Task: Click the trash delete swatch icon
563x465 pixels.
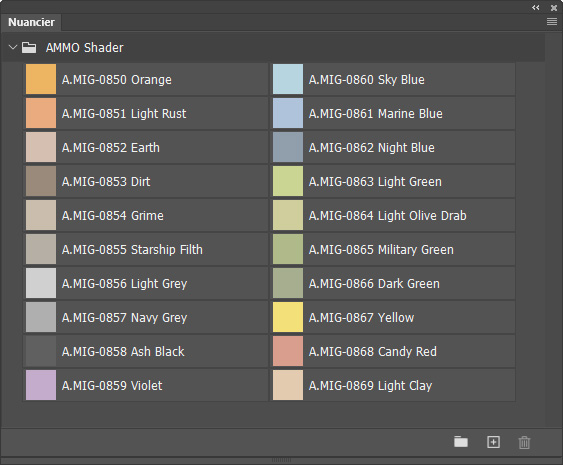Action: pos(524,442)
